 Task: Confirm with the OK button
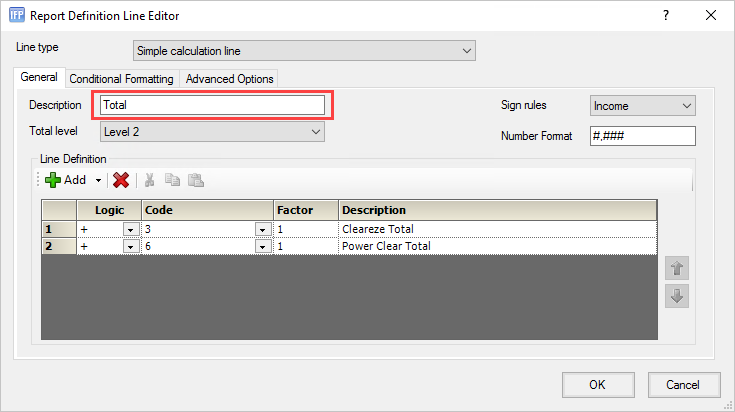[x=598, y=385]
